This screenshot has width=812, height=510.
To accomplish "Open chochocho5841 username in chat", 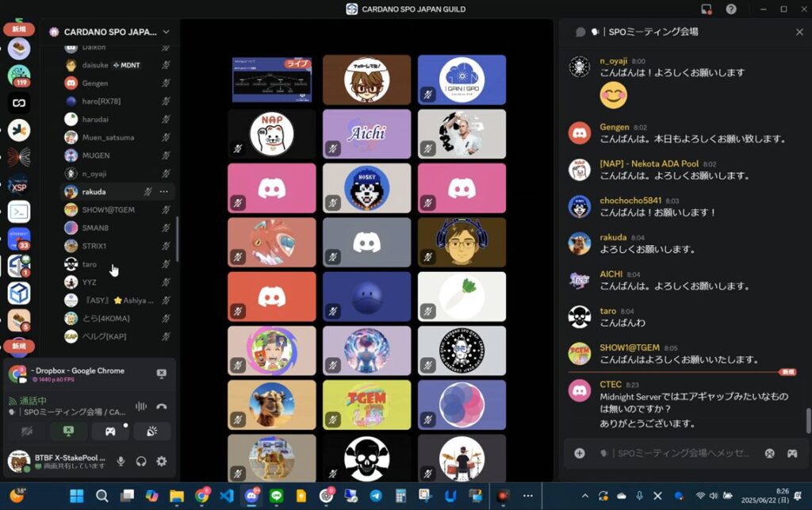I will pos(630,201).
